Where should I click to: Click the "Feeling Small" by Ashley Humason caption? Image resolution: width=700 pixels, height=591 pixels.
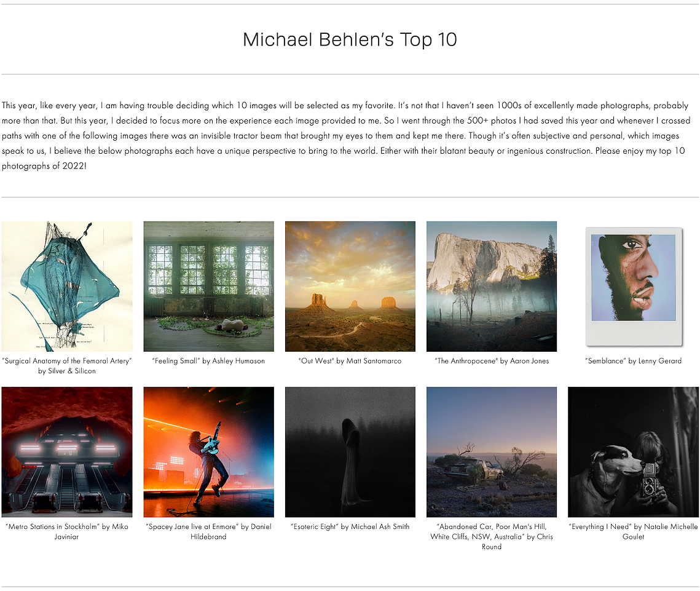click(208, 361)
